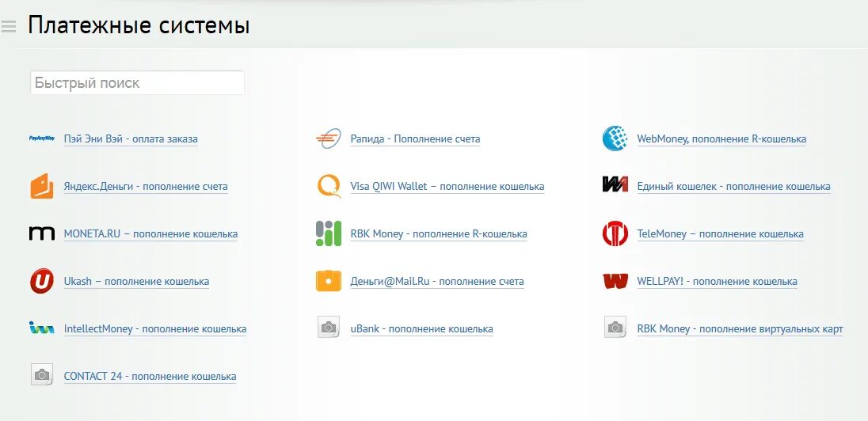Open Яндекс.Деньги - пополнение счета link
Viewport: 868px width, 421px height.
(146, 187)
